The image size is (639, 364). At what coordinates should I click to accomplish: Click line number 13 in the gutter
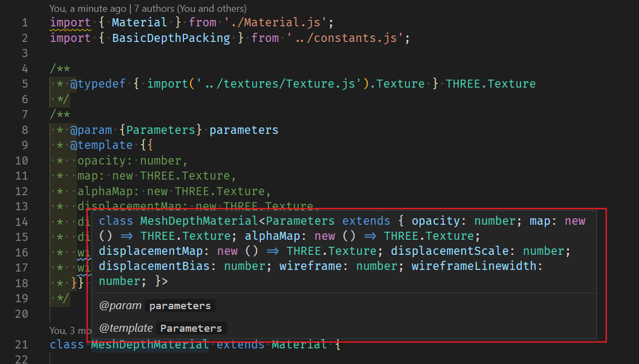tap(22, 206)
